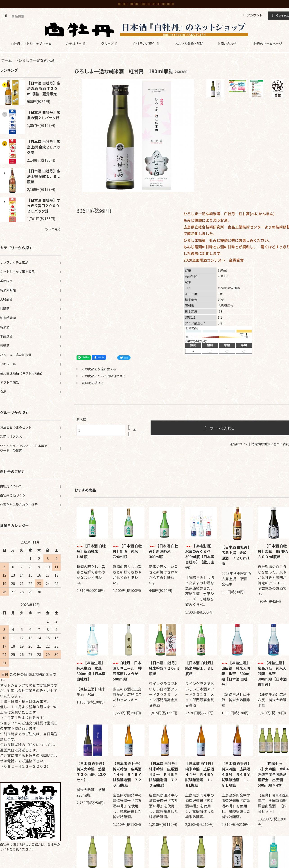Image resolution: width=289 pixels, height=868 pixels.
Task: Open rank 1 広島の酒 原酒 720ml image
Action: [12, 92]
